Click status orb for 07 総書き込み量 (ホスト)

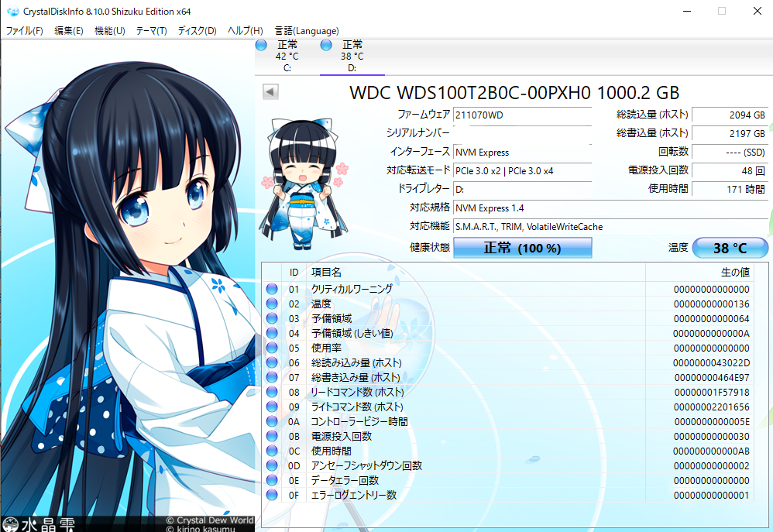[272, 377]
